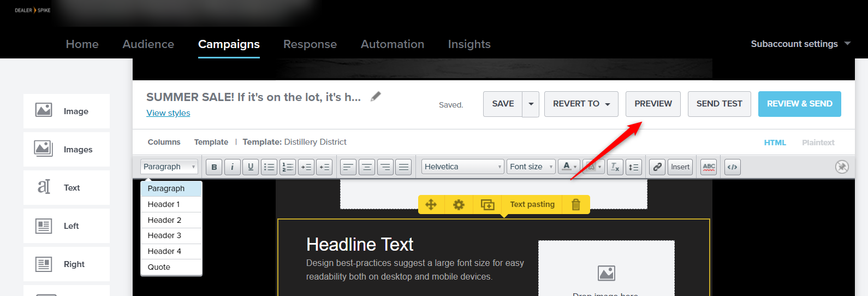This screenshot has width=868, height=296.
Task: Open the Font size dropdown
Action: tap(531, 167)
